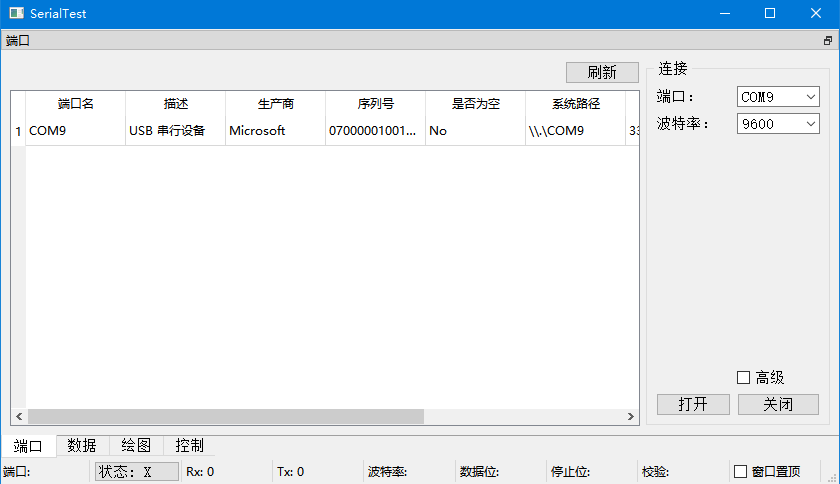
Task: Open the 波特率 9600 dropdown
Action: [x=778, y=124]
